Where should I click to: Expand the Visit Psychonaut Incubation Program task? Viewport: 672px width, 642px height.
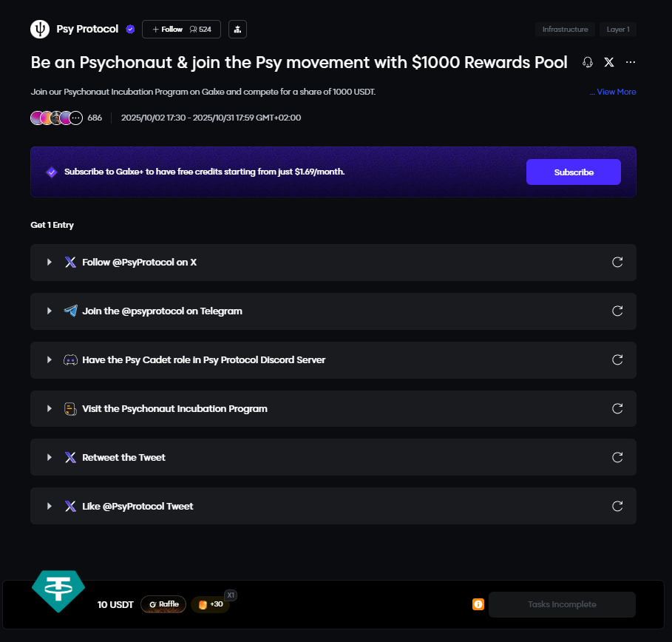[x=50, y=409]
